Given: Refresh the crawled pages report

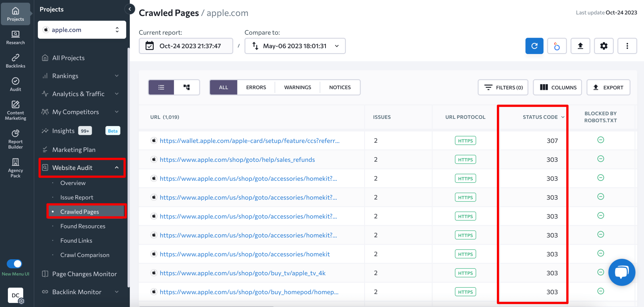Looking at the screenshot, I should (534, 46).
